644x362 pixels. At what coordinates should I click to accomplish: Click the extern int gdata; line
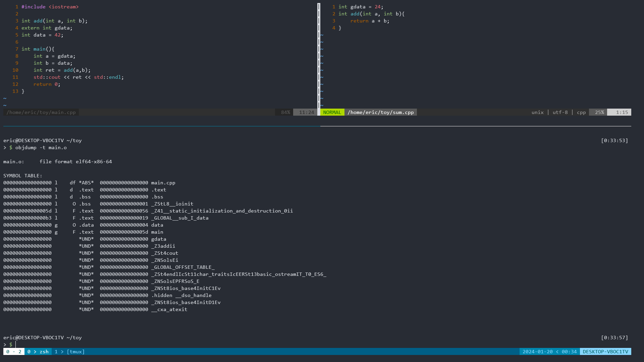pyautogui.click(x=47, y=28)
